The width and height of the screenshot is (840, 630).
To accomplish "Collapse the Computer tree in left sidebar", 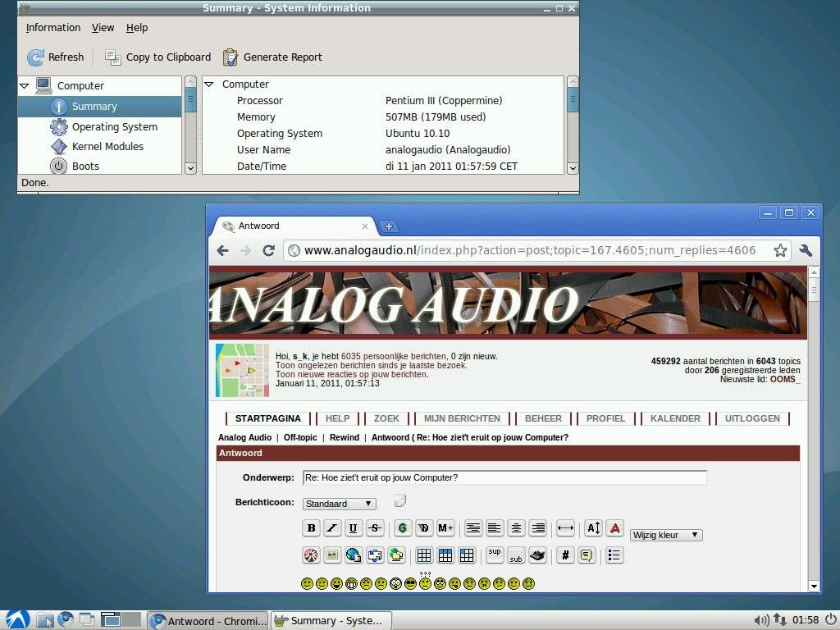I will (24, 85).
